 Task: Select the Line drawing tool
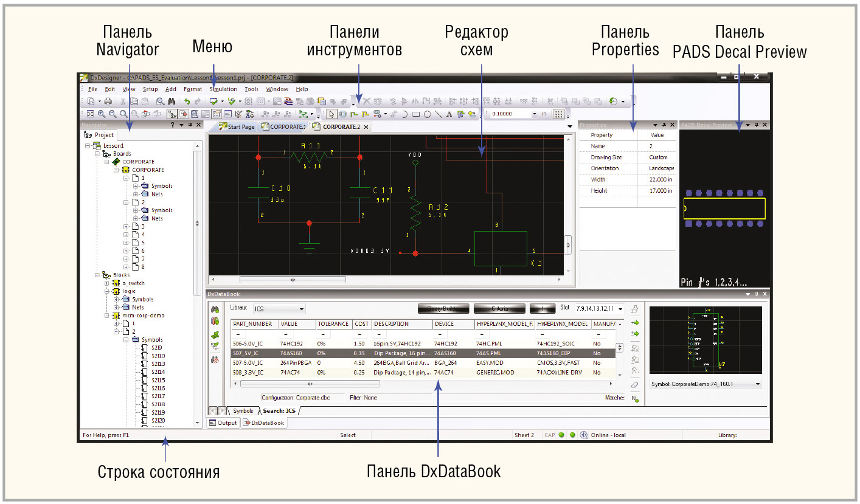point(438,114)
